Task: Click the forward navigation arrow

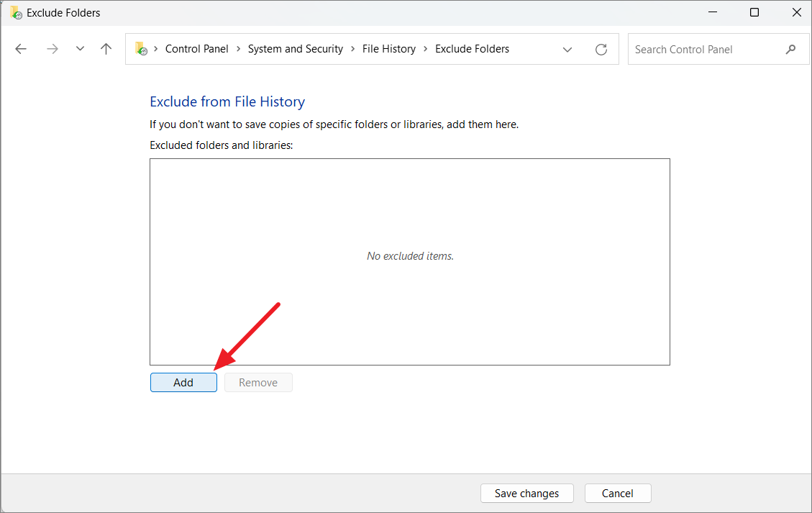Action: 52,48
